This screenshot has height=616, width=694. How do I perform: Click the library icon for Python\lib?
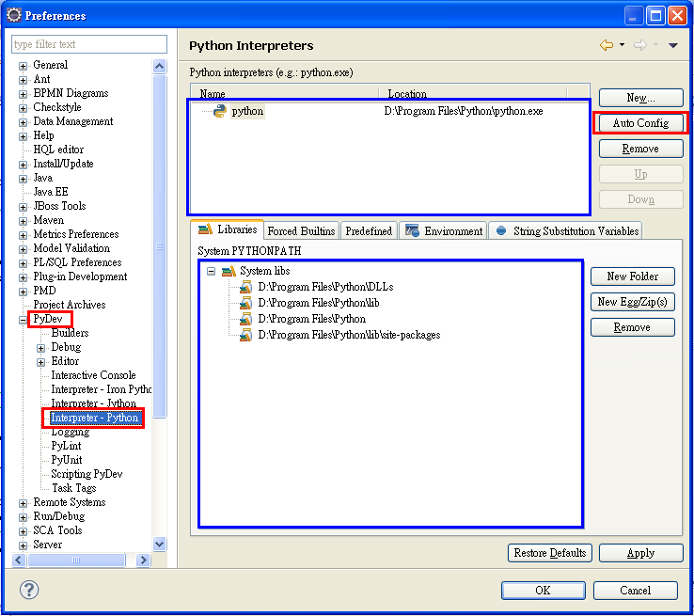(245, 303)
